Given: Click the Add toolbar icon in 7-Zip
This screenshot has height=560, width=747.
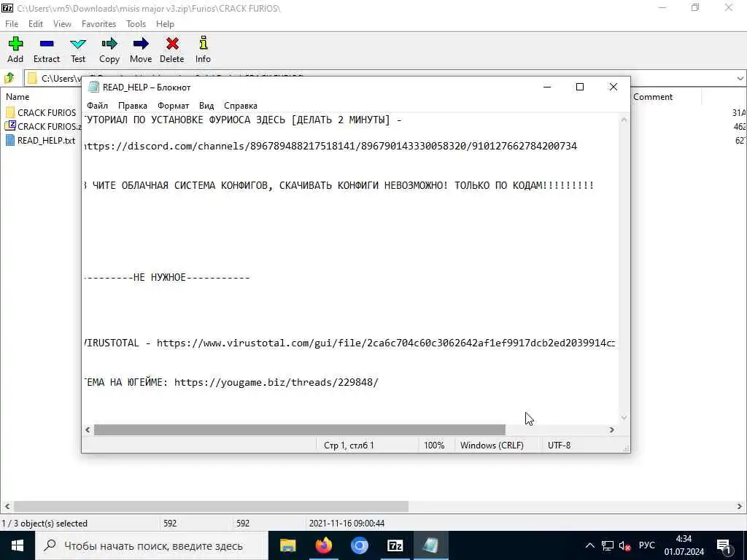Looking at the screenshot, I should pyautogui.click(x=15, y=50).
